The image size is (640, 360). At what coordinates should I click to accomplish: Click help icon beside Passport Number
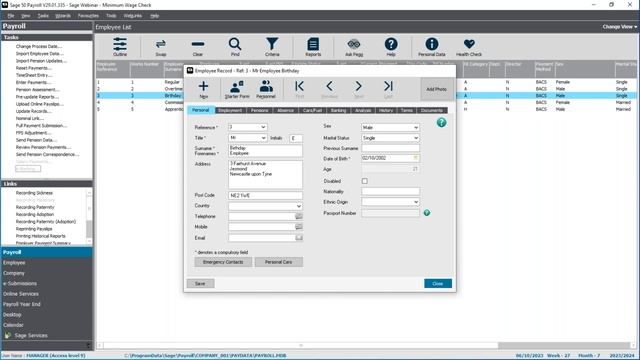click(x=427, y=213)
